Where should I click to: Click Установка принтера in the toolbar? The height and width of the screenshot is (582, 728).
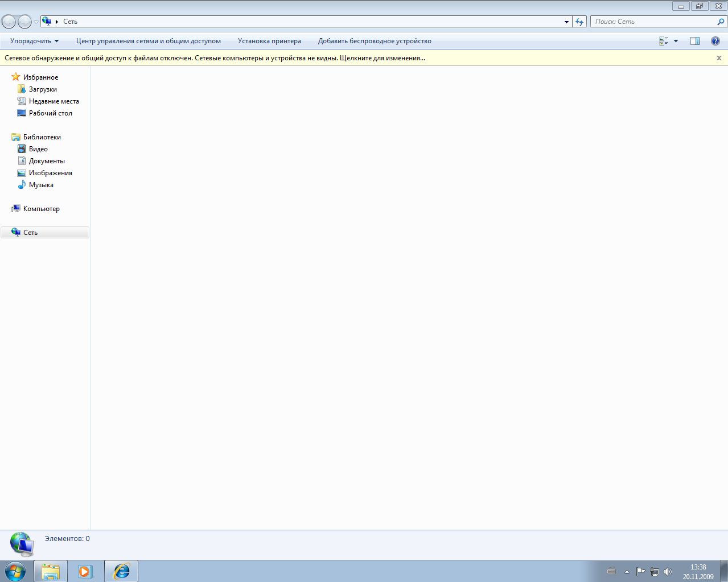pyautogui.click(x=269, y=41)
